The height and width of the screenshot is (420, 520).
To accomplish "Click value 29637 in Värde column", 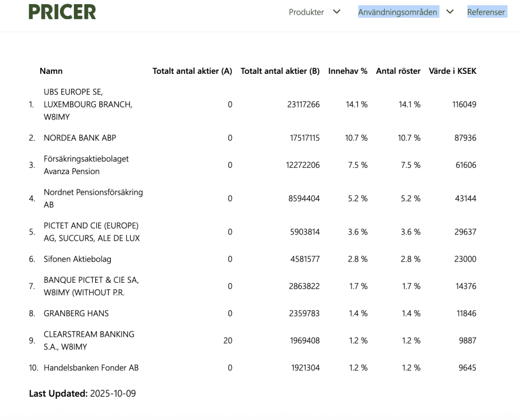I will 465,232.
